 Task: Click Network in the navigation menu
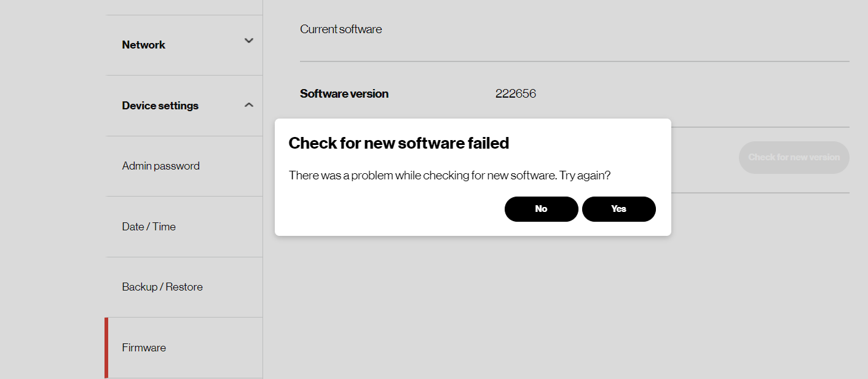click(x=144, y=44)
